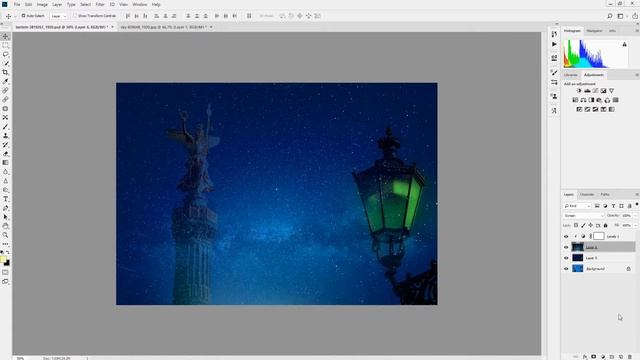Toggle visibility of Layer 5
The height and width of the screenshot is (360, 640).
(566, 258)
